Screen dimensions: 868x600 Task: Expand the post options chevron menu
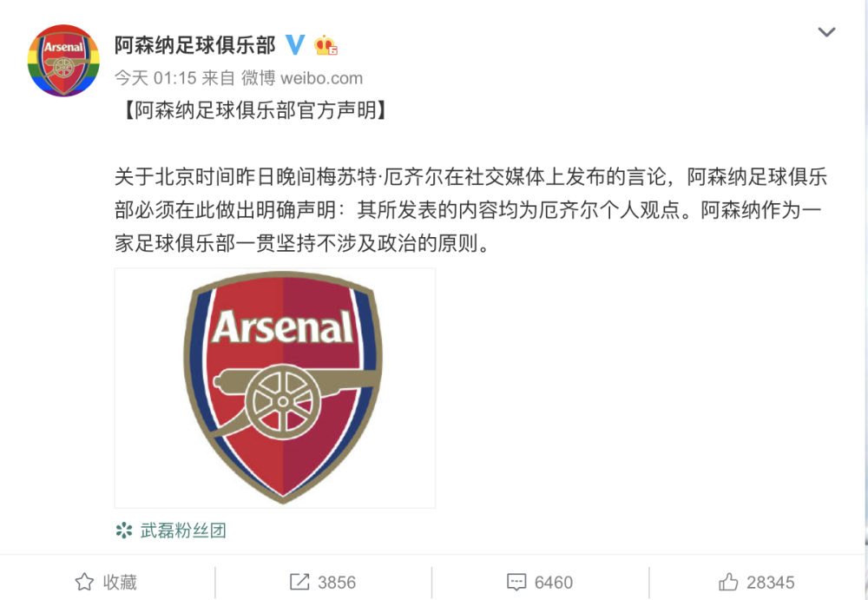pyautogui.click(x=826, y=32)
